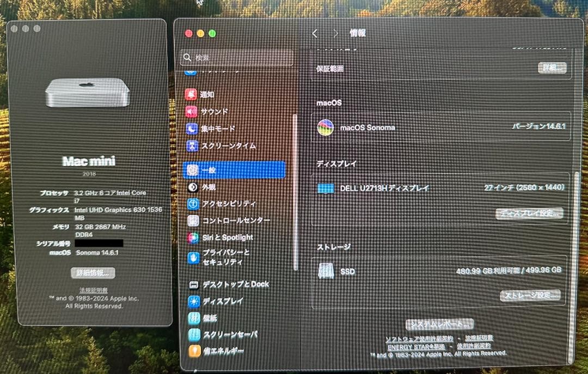This screenshot has width=588, height=374.
Task: Go back using the left chevron
Action: [x=315, y=33]
